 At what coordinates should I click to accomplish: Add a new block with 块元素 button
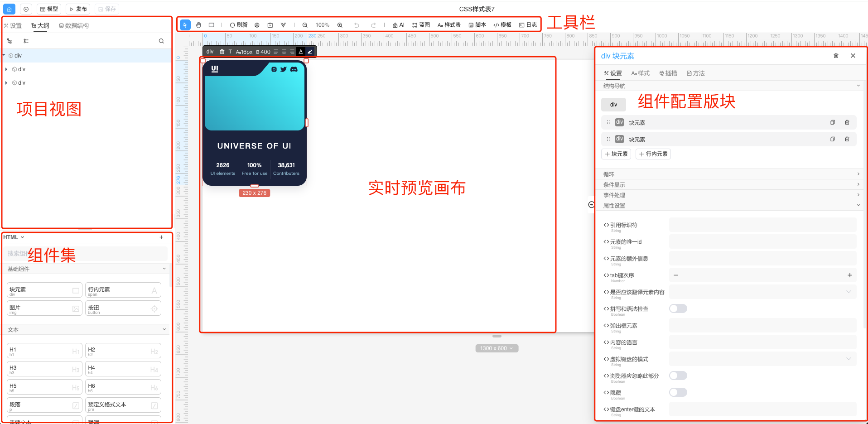coord(616,154)
